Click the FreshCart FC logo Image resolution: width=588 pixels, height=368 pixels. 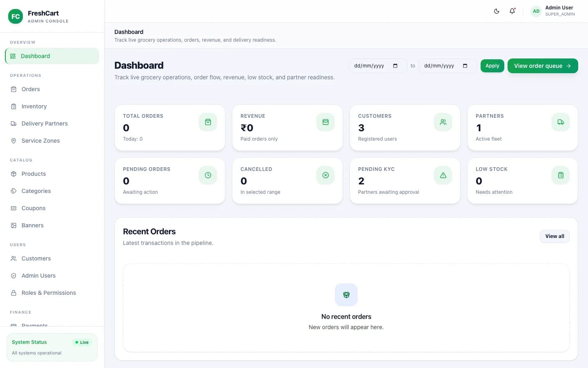click(x=16, y=16)
